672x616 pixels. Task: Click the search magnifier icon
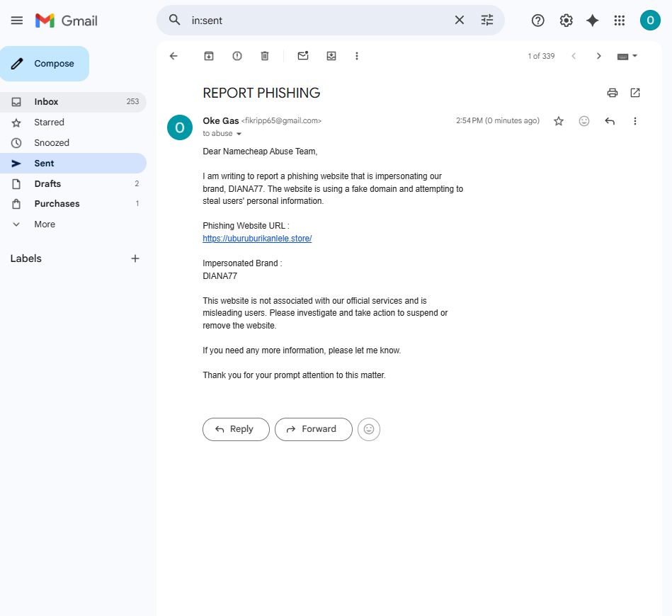tap(174, 20)
